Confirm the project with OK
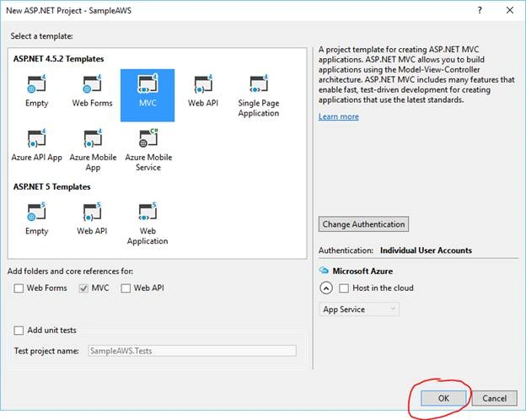Screen dimensions: 526x420 click(x=443, y=398)
